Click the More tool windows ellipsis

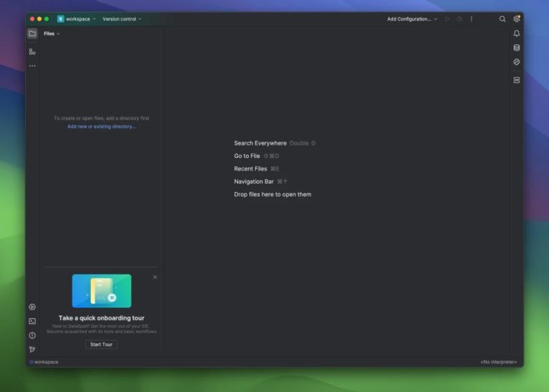tap(32, 66)
